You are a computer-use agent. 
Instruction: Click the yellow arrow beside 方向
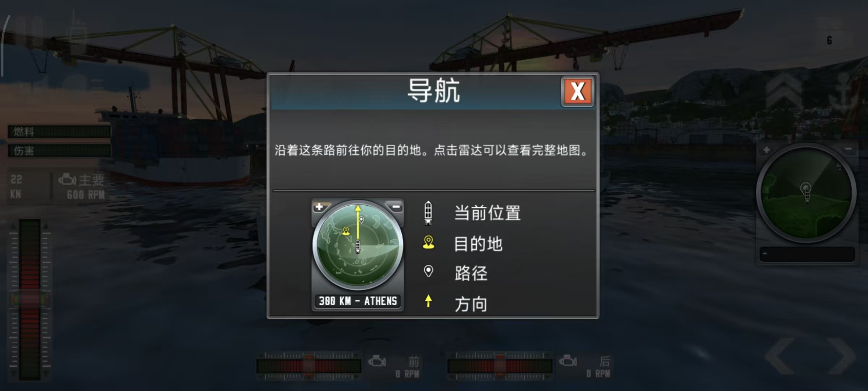[428, 301]
